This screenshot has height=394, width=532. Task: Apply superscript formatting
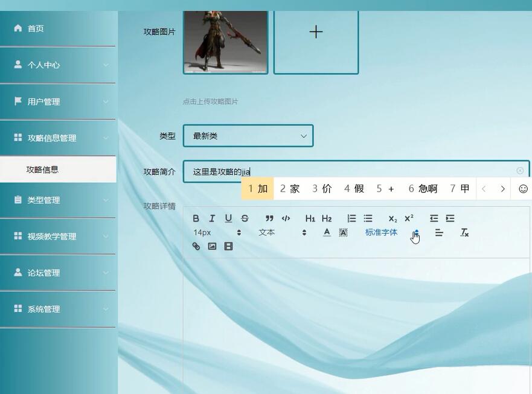point(409,218)
